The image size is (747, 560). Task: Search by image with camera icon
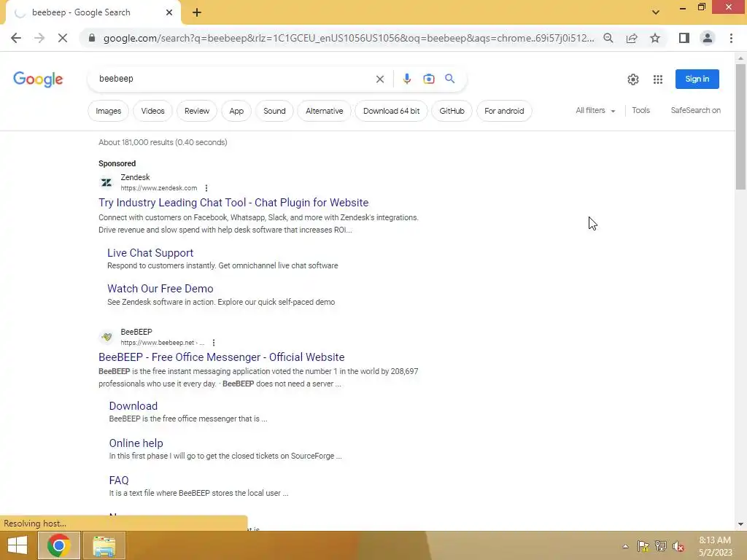[429, 79]
